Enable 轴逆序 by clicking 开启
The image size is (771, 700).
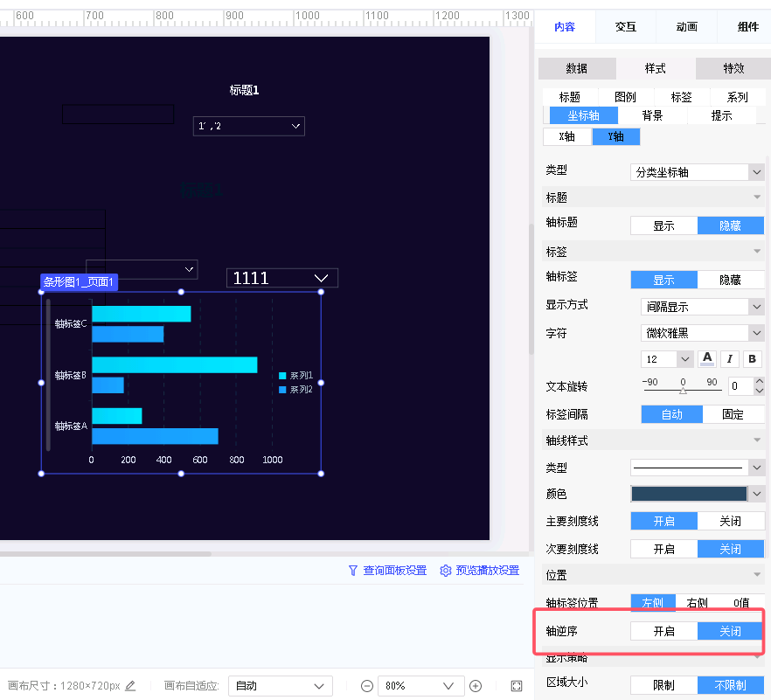(663, 631)
